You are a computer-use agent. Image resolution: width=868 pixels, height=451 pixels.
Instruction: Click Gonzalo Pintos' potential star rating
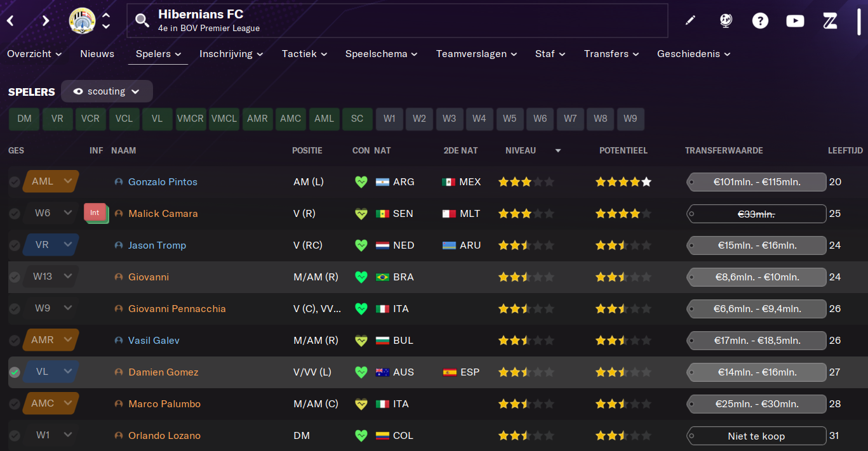click(623, 182)
